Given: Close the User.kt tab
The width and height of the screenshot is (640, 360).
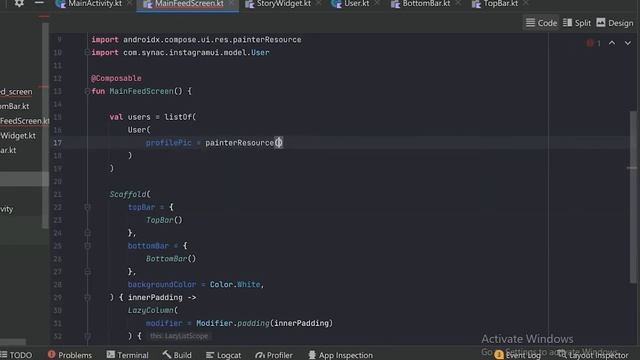Looking at the screenshot, I should click(377, 4).
